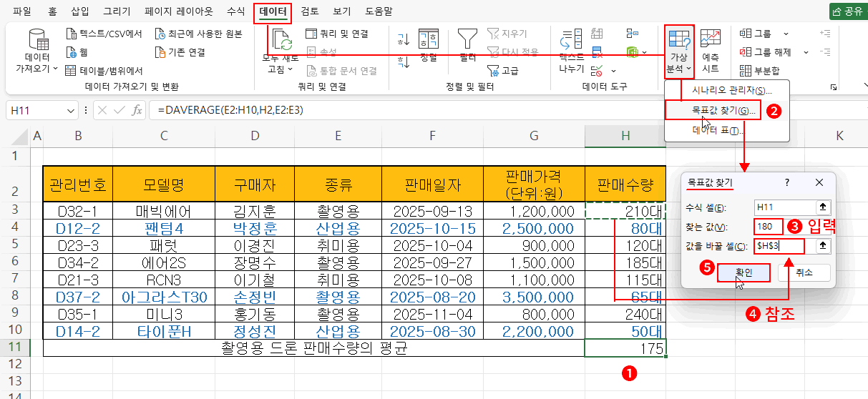Click the Show Detail icon in outline group
Viewport: 868px width, 399px height.
825,34
